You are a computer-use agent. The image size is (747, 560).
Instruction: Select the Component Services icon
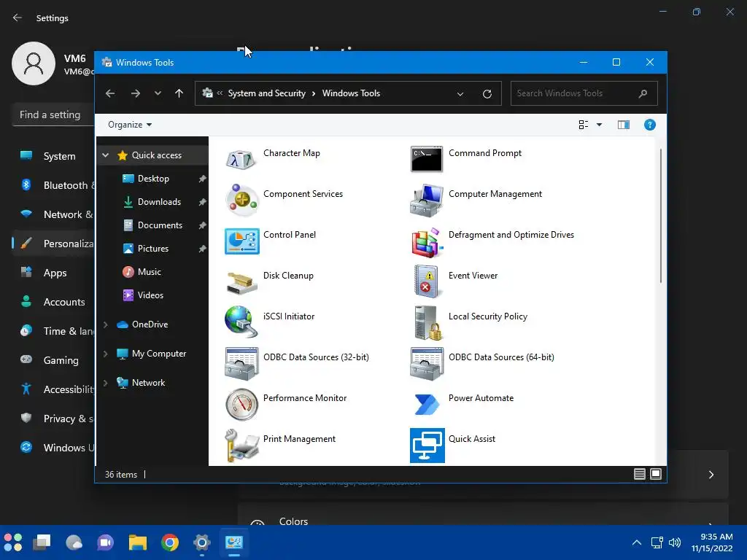[241, 201]
